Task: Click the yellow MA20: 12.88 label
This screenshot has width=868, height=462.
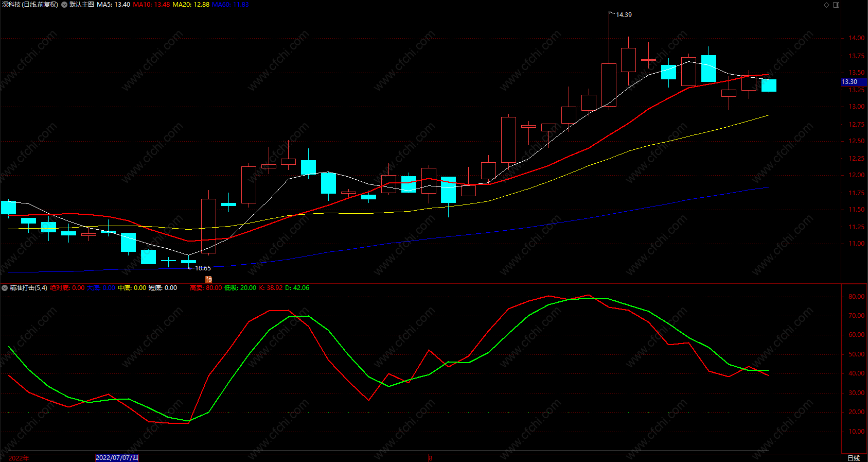Action: tap(191, 5)
